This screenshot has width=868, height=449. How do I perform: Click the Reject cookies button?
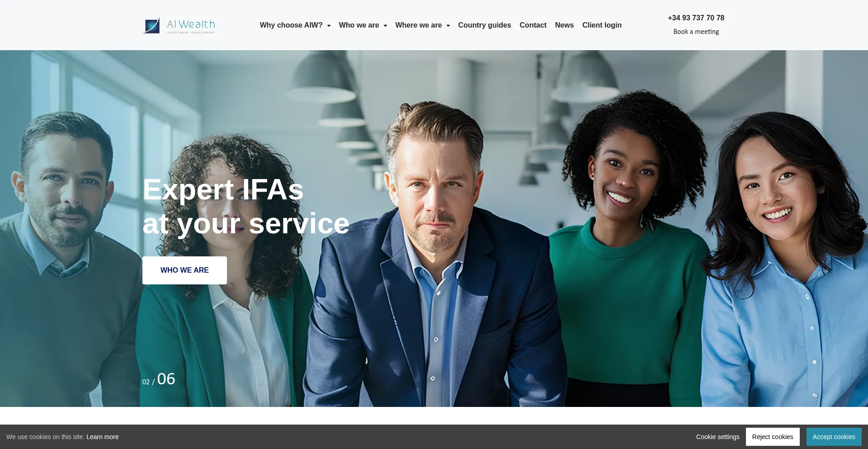coord(773,437)
